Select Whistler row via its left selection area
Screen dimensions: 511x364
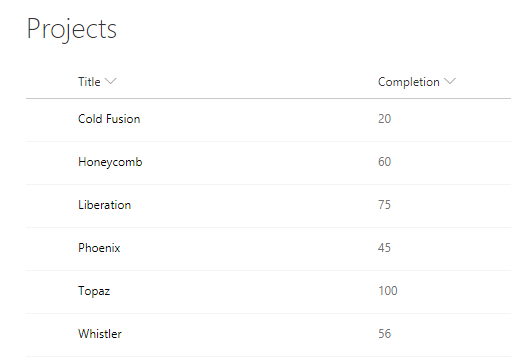click(52, 335)
